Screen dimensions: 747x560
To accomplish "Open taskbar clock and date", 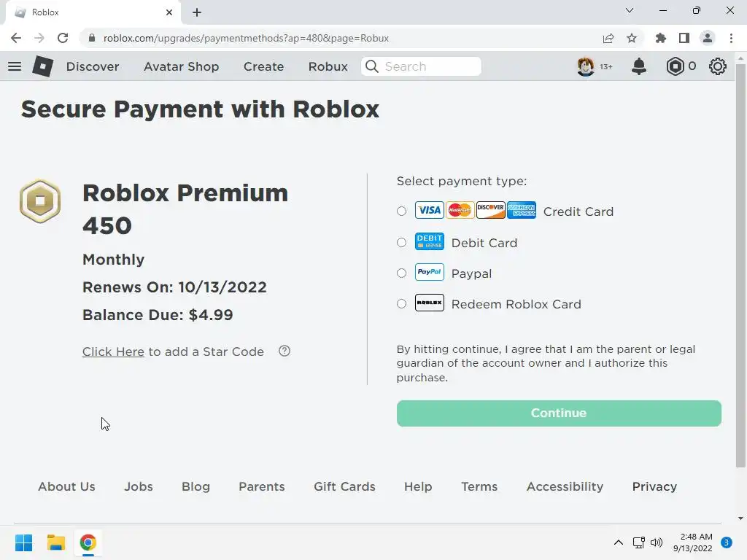I will [692, 542].
